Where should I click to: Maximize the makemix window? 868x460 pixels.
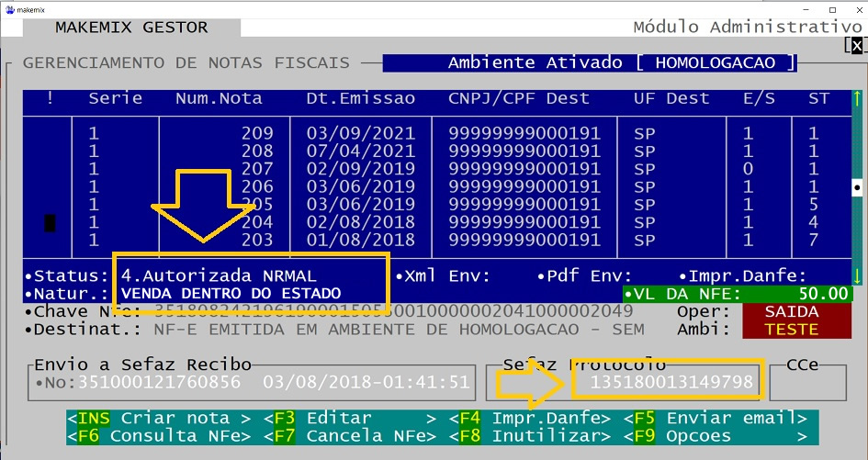point(832,10)
